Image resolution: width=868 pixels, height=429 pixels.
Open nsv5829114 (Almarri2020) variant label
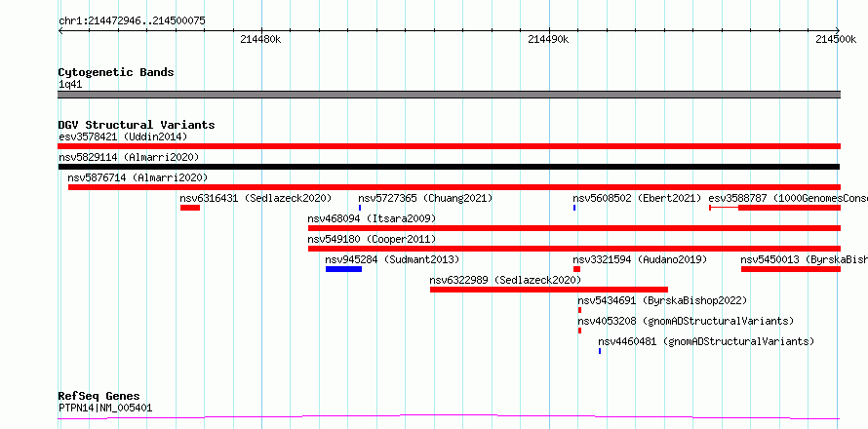(129, 157)
